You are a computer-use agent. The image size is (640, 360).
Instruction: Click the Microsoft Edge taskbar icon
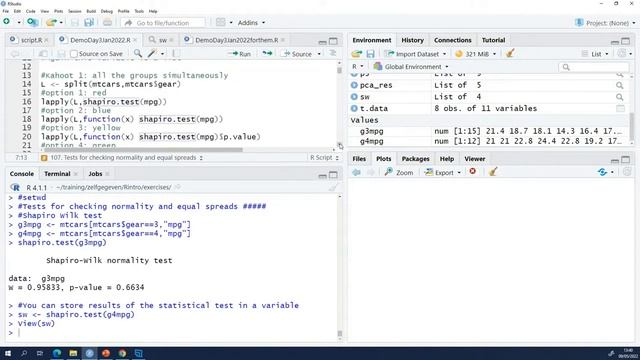(x=57, y=353)
